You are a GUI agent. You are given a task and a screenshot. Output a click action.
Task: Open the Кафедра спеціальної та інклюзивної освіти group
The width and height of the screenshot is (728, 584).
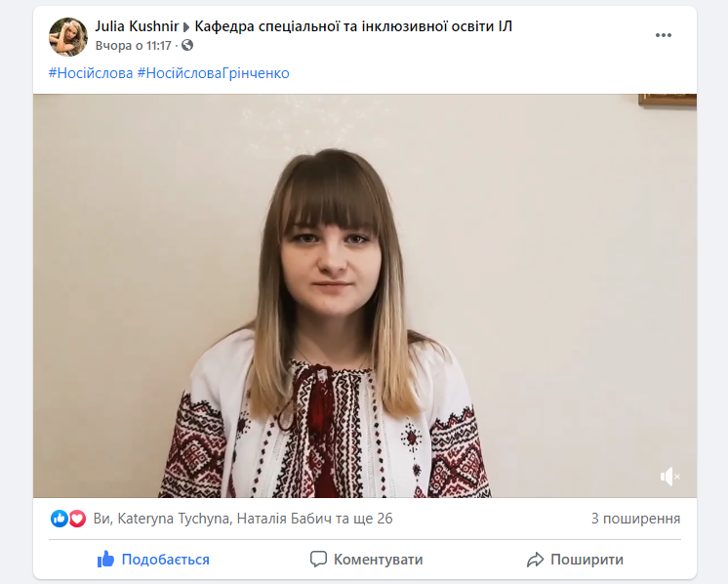pyautogui.click(x=353, y=26)
